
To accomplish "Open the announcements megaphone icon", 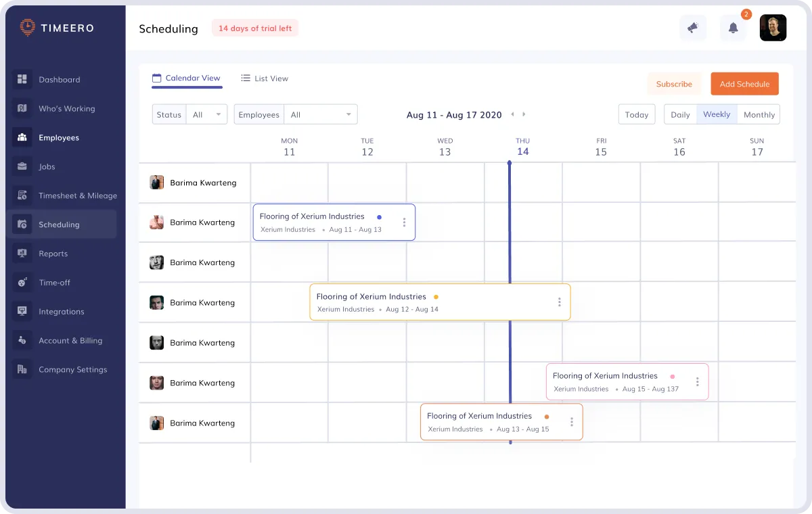I will pos(693,28).
